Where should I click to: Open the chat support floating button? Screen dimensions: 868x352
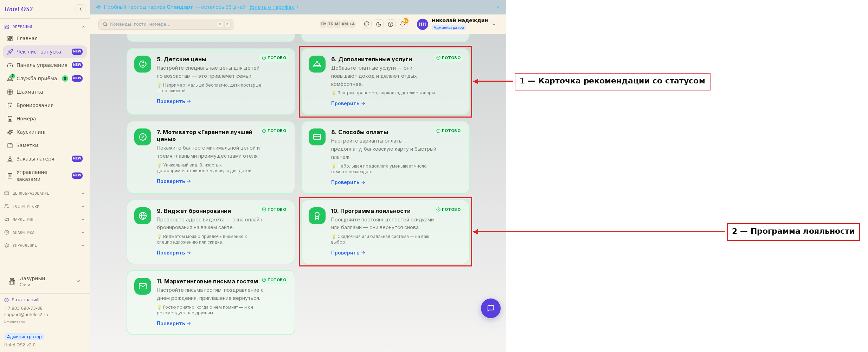(x=490, y=308)
